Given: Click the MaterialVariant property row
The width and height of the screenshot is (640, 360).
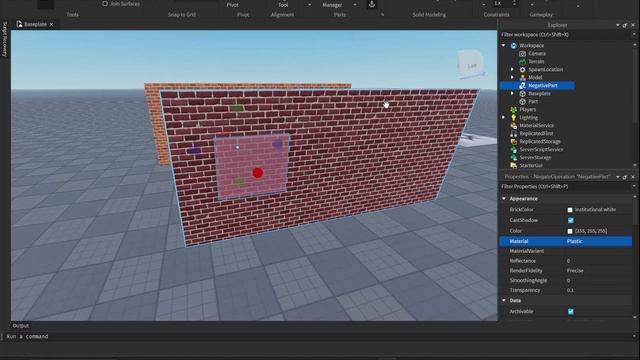Looking at the screenshot, I should point(566,251).
